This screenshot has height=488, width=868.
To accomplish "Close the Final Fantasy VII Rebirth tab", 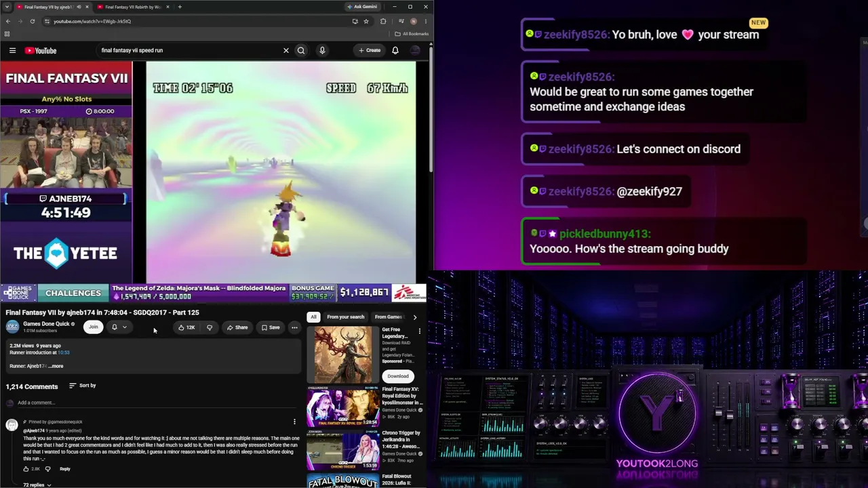I will coord(167,7).
